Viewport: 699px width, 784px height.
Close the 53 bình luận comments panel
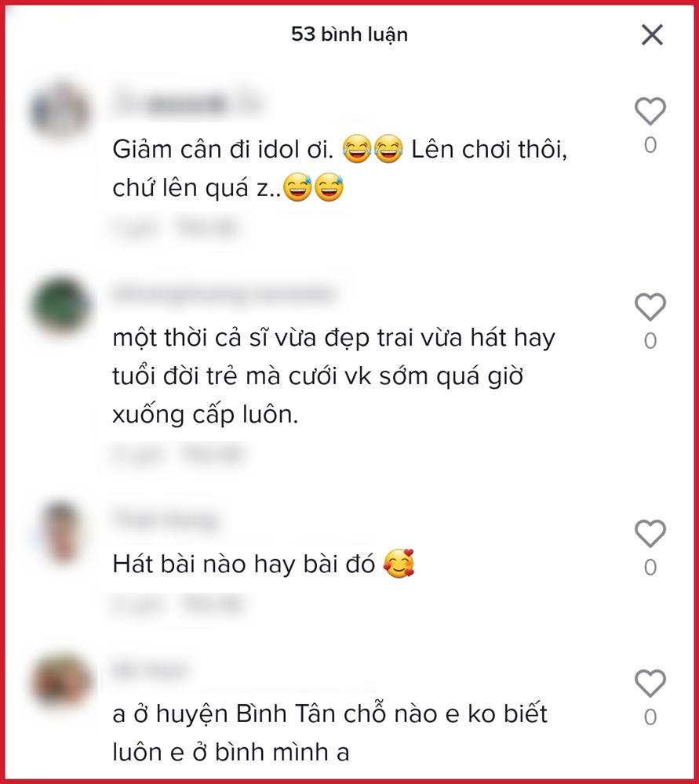coord(652,35)
